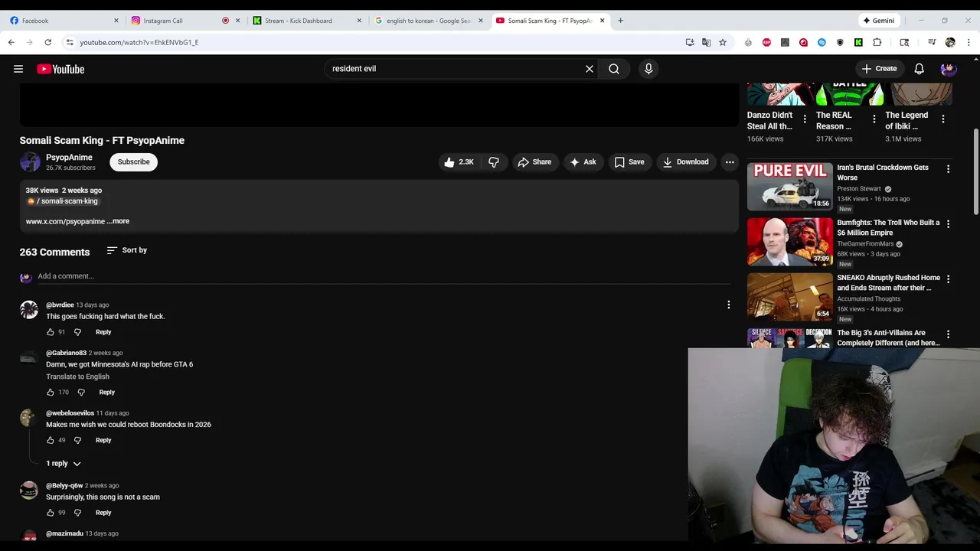Open PsyopAnime channel avatar

click(30, 162)
